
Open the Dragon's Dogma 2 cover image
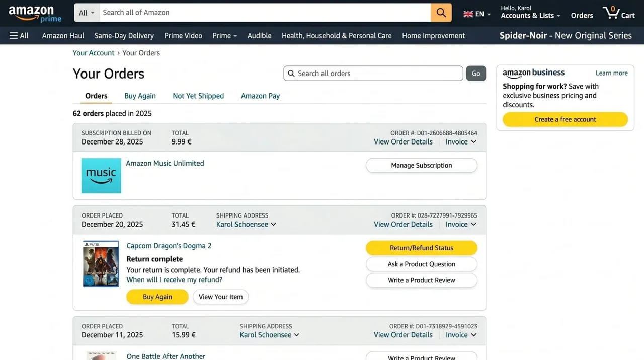pos(101,264)
